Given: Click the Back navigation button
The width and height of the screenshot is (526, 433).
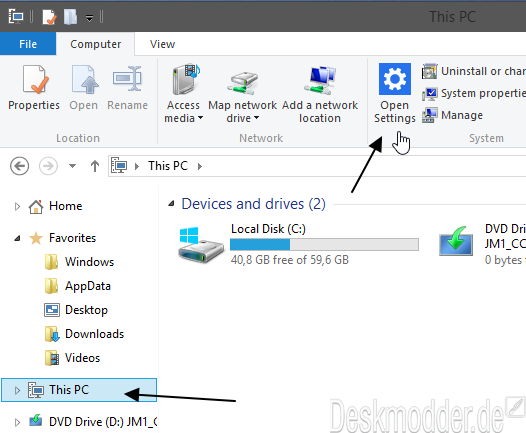Looking at the screenshot, I should coord(19,166).
